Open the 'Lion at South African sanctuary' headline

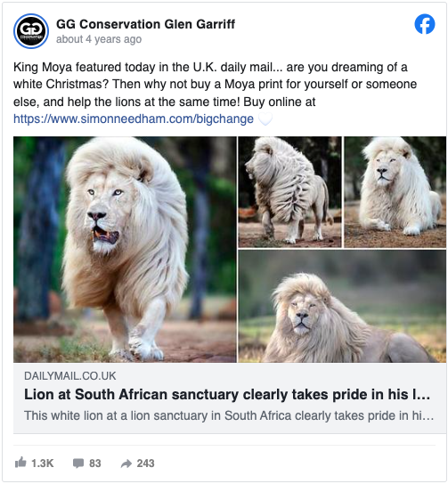tap(227, 395)
